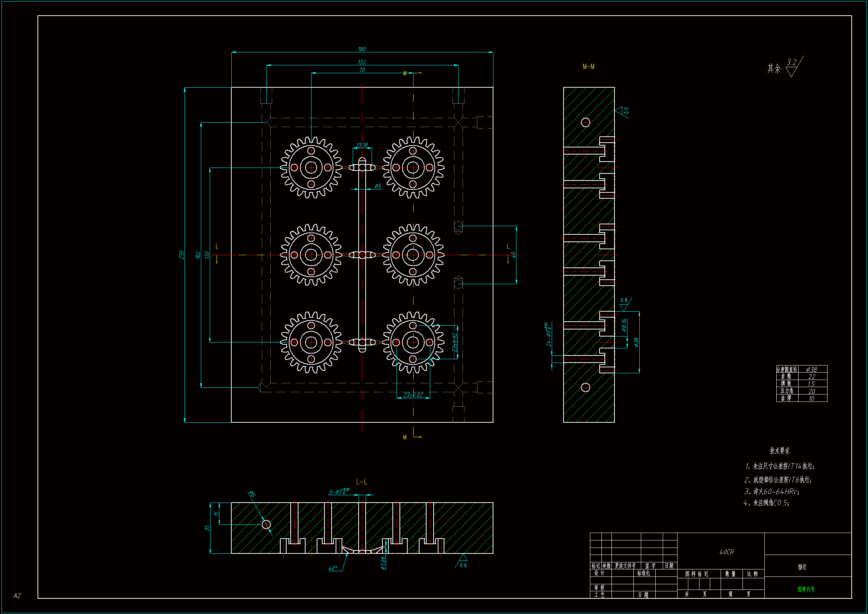Image resolution: width=868 pixels, height=614 pixels.
Task: Select the Ø6 hole leader label
Action: click(x=252, y=494)
